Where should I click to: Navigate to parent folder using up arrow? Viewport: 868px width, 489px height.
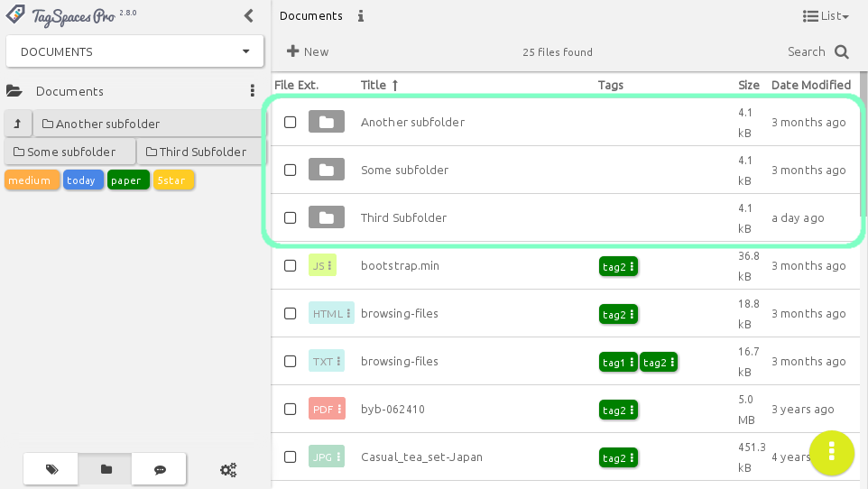coord(17,124)
